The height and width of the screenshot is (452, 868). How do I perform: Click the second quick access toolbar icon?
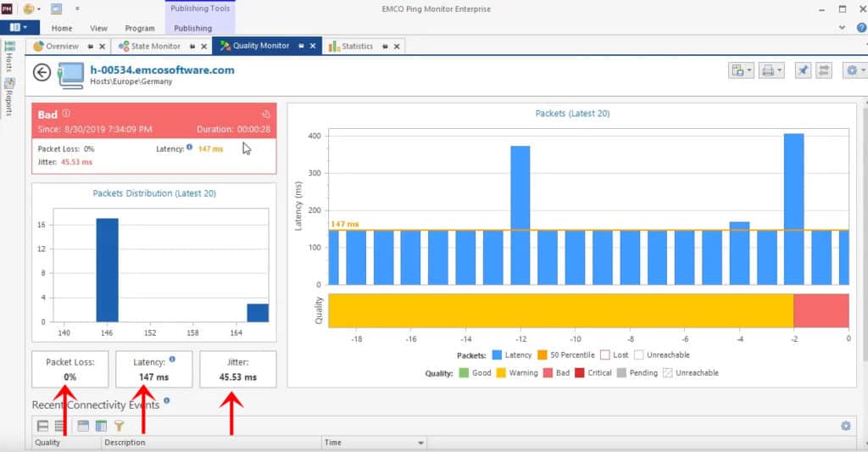pos(57,8)
